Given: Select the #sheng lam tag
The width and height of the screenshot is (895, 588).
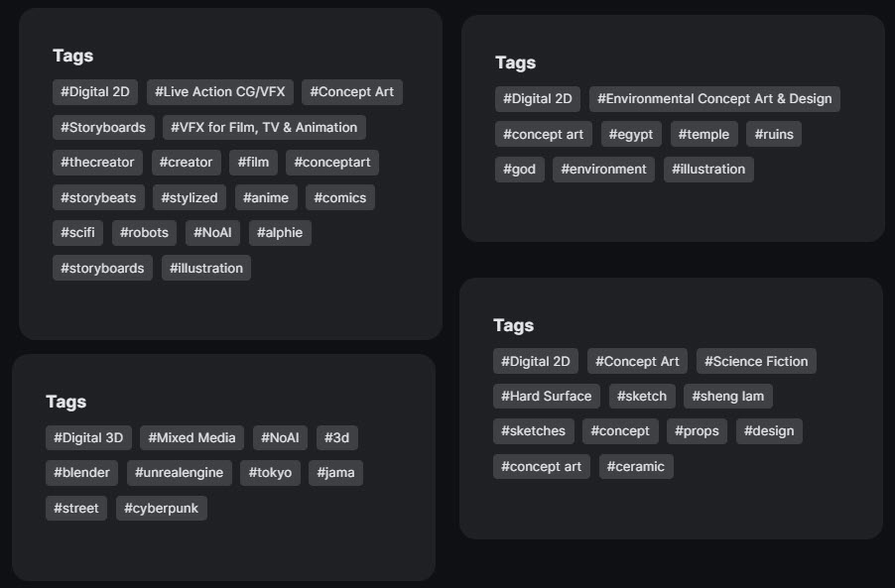Looking at the screenshot, I should click(x=727, y=396).
